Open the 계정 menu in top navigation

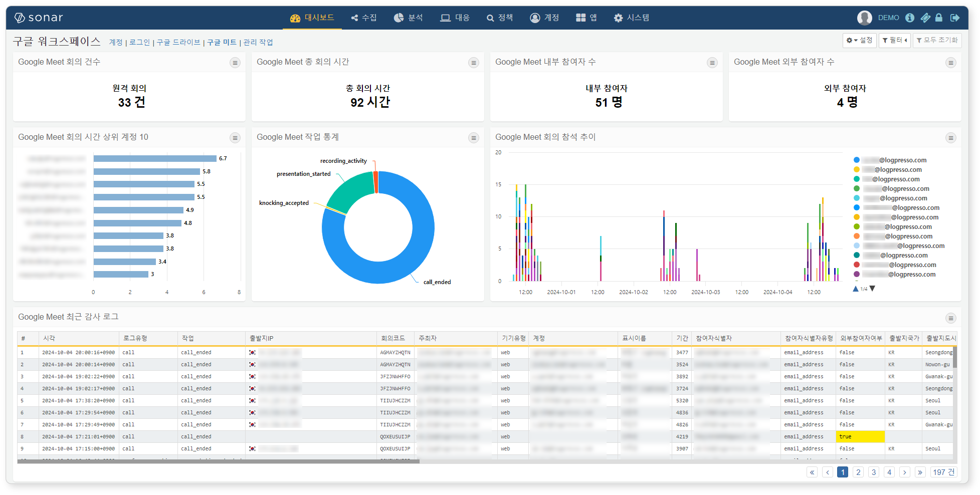(544, 18)
